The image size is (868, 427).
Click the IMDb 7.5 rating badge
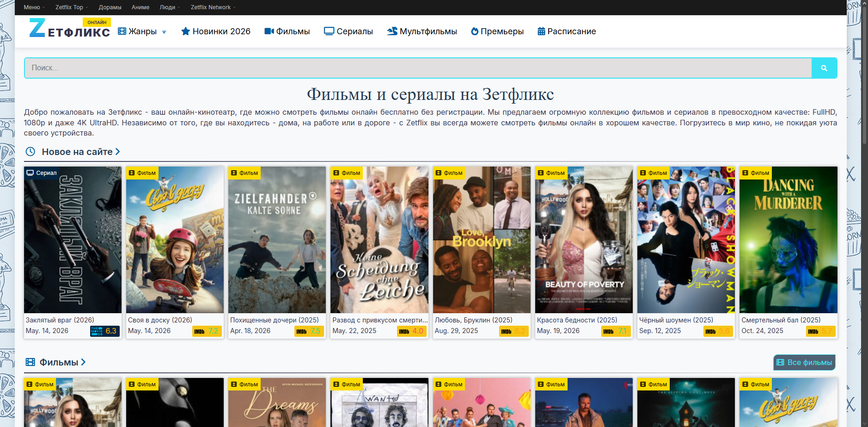tap(309, 331)
